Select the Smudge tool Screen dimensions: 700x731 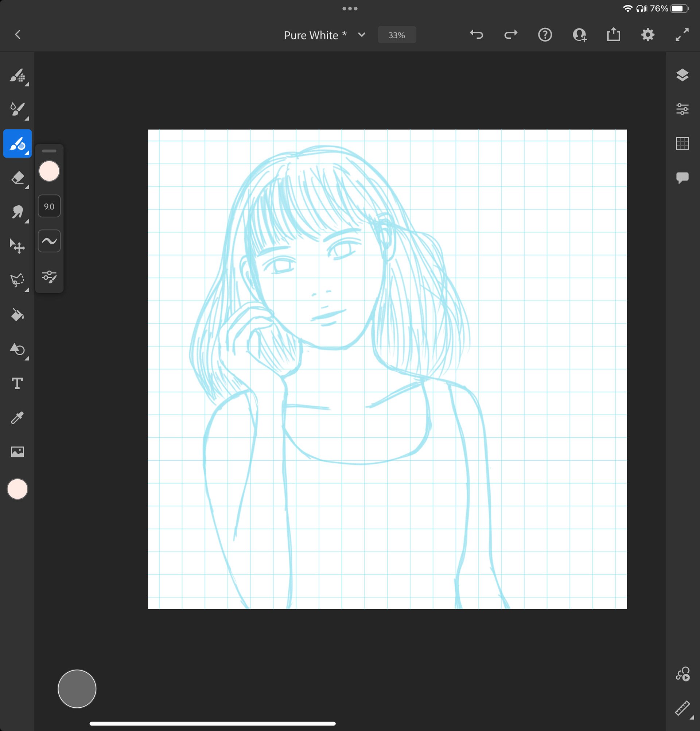pyautogui.click(x=17, y=212)
